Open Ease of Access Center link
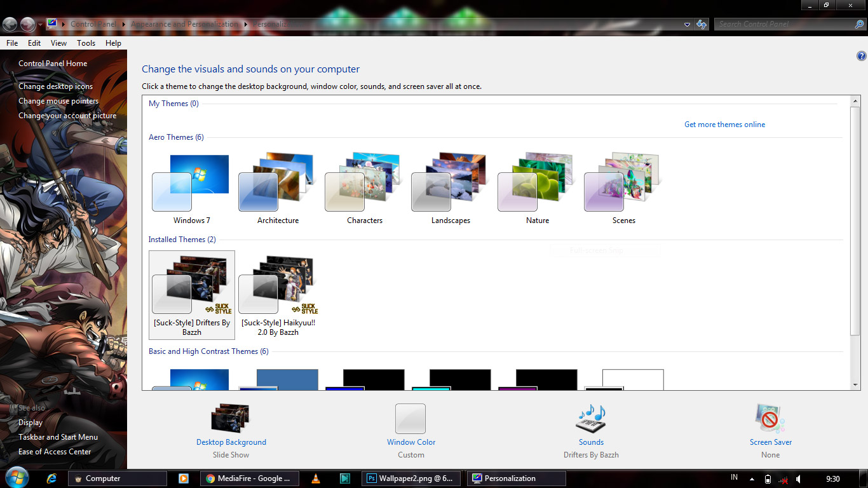Image resolution: width=868 pixels, height=488 pixels. coord(55,452)
